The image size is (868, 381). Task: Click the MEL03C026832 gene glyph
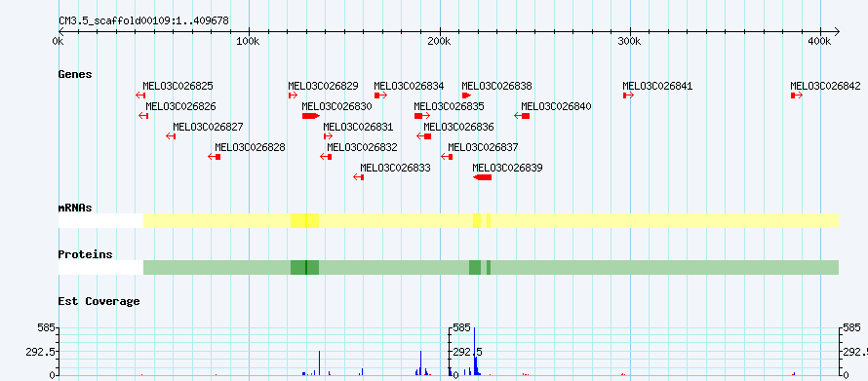click(x=326, y=157)
